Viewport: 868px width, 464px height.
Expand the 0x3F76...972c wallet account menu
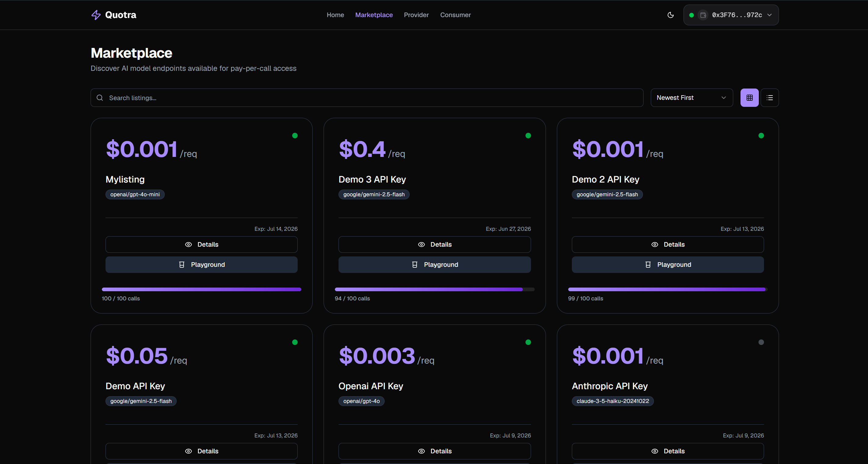tap(731, 15)
